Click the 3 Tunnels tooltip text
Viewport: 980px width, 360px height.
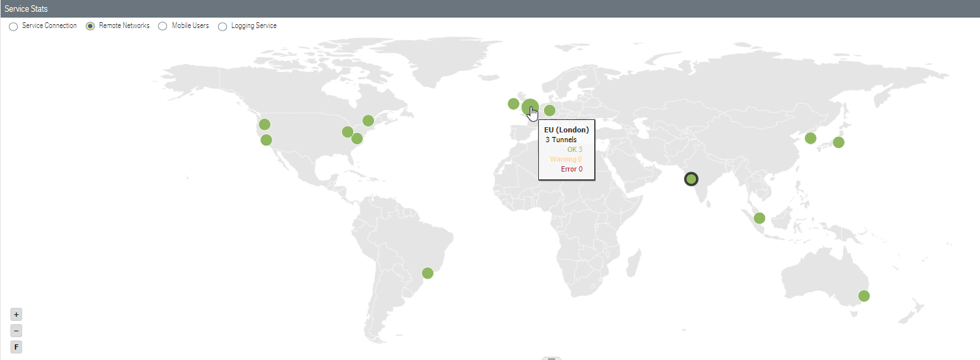pos(561,140)
